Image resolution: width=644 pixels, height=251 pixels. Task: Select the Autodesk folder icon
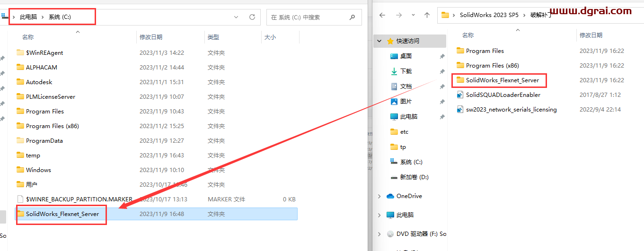[20, 82]
